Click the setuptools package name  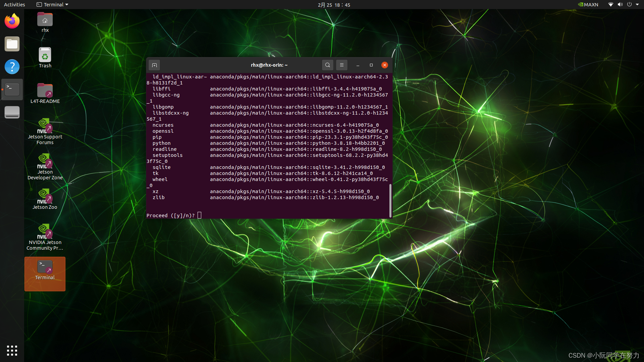pos(167,155)
